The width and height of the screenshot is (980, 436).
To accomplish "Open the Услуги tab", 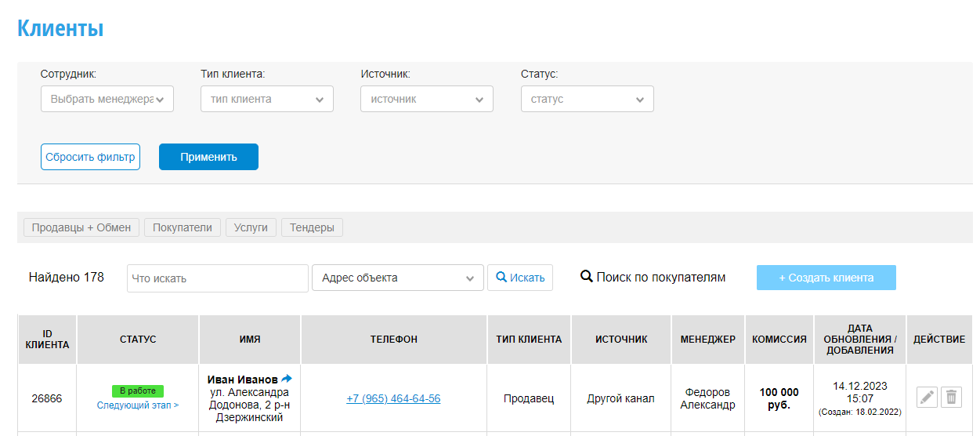I will 251,227.
